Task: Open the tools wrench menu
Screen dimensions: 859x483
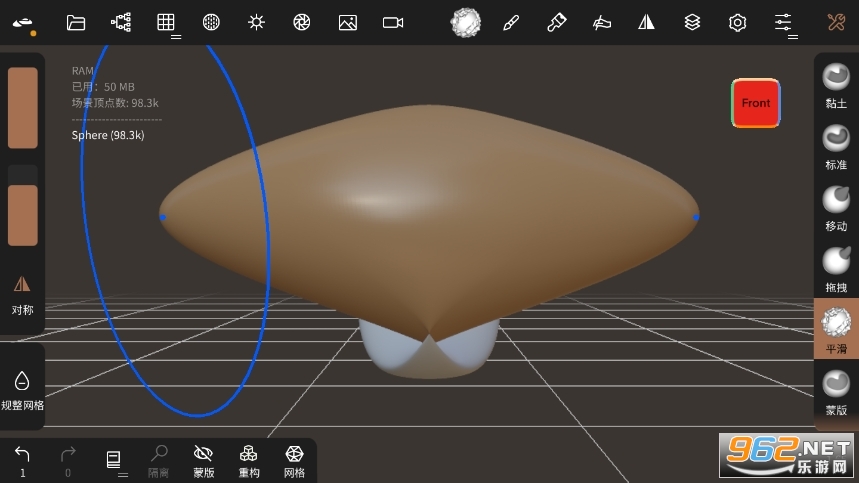Action: coord(836,22)
